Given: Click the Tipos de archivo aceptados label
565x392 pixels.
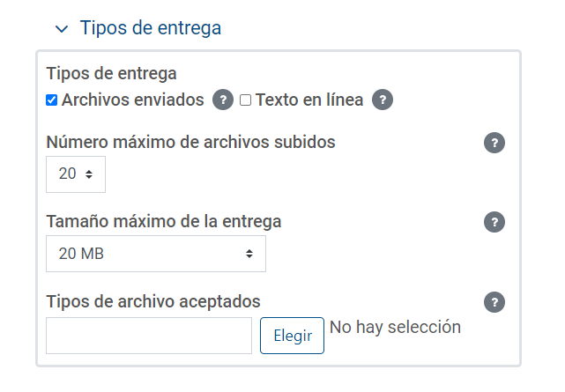Looking at the screenshot, I should 152,301.
